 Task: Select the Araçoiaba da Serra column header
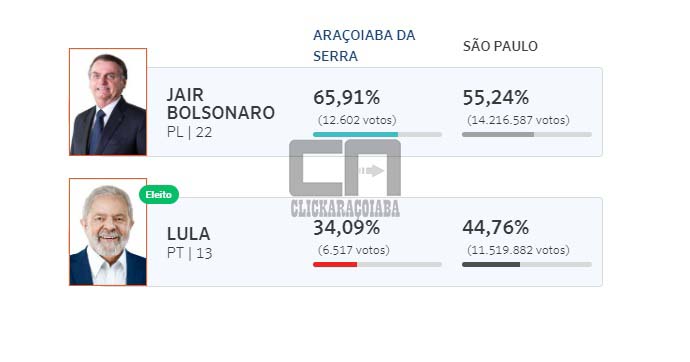[364, 46]
